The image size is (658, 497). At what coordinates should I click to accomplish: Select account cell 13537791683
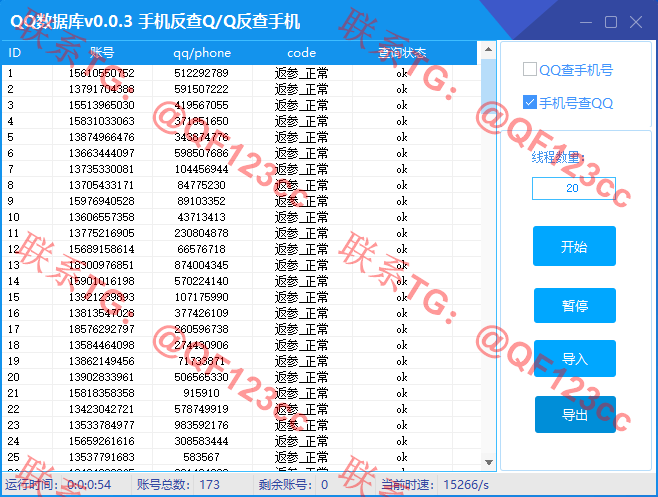(x=102, y=457)
